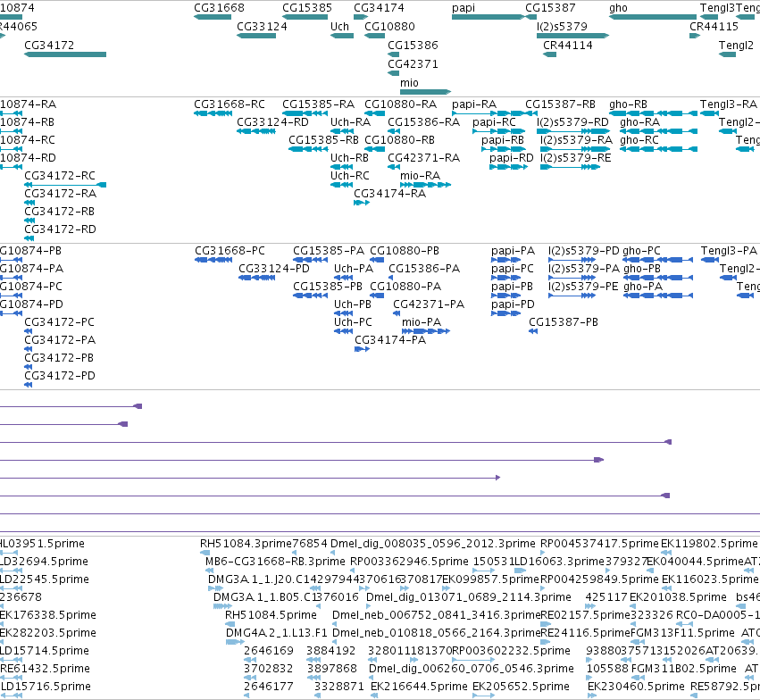The width and height of the screenshot is (760, 700).
Task: Open protein CG15386-PA
Action: point(424,270)
